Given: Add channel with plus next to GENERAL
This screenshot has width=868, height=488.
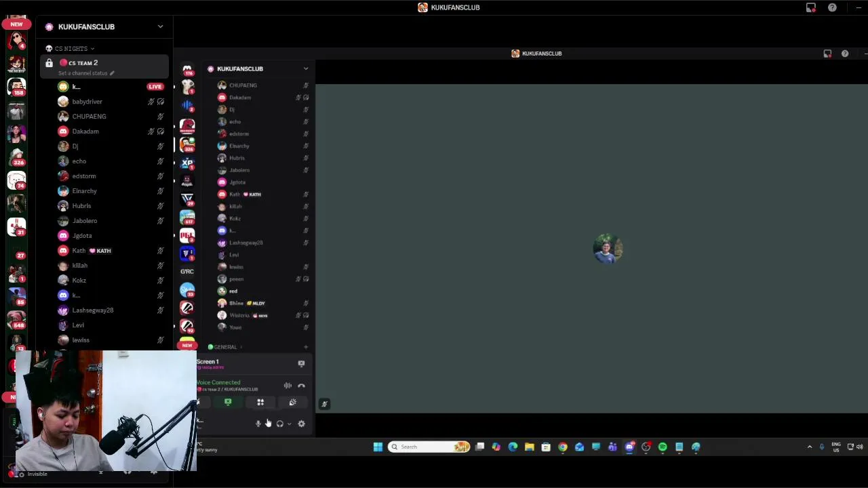Looking at the screenshot, I should click(x=305, y=347).
